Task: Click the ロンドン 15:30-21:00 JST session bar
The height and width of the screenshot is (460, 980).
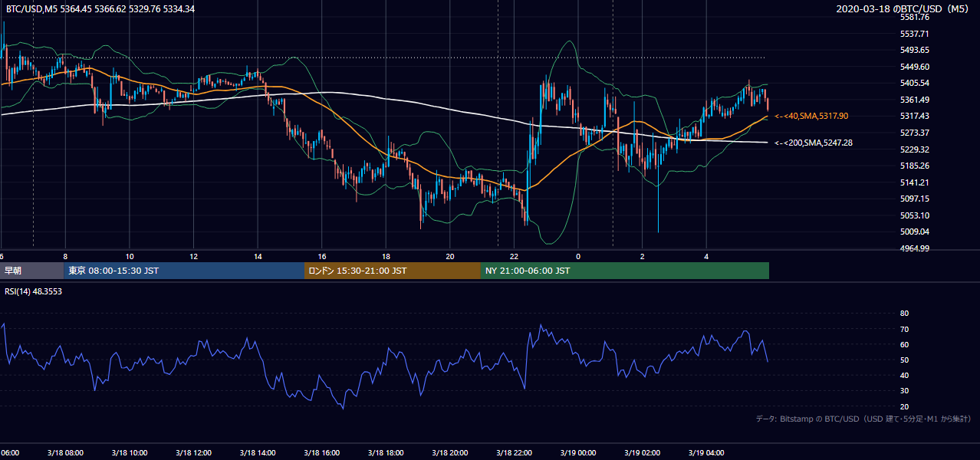Action: point(393,271)
